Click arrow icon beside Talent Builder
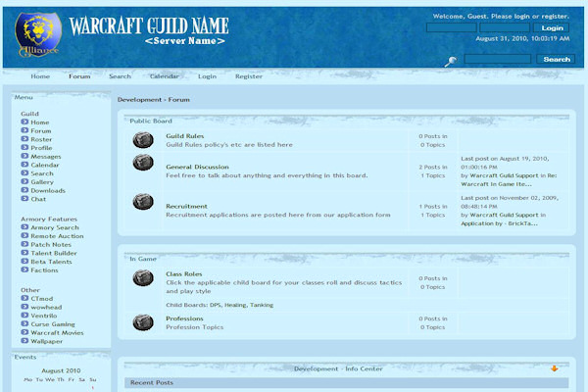The width and height of the screenshot is (588, 392). (x=24, y=253)
